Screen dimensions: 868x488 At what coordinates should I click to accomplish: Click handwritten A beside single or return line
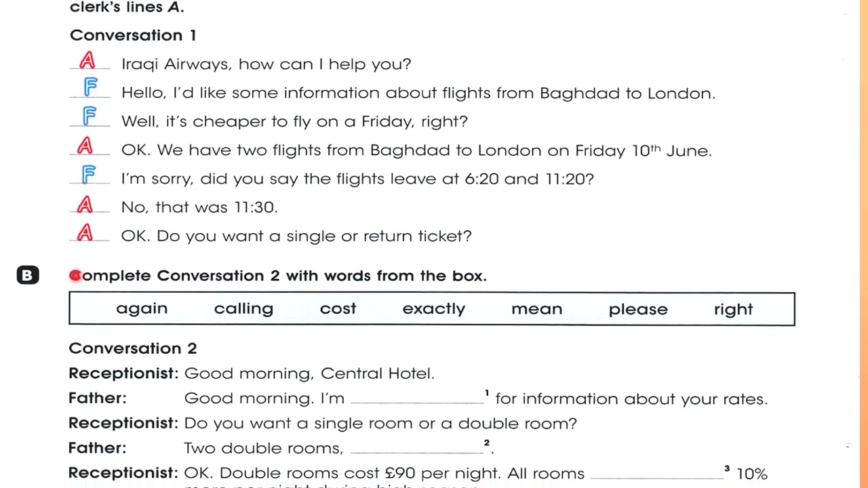[x=85, y=233]
